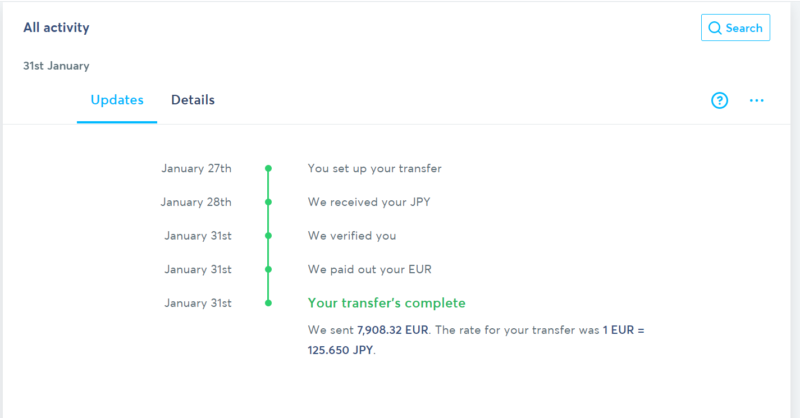The image size is (800, 418).
Task: Click the January 27th date label
Action: click(x=196, y=168)
